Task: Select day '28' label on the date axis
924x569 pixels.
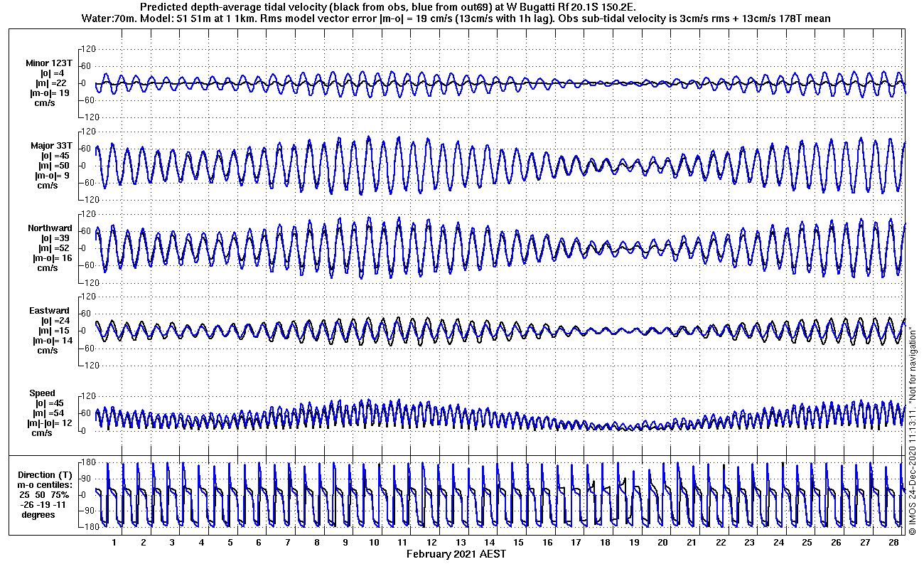Action: tap(893, 543)
